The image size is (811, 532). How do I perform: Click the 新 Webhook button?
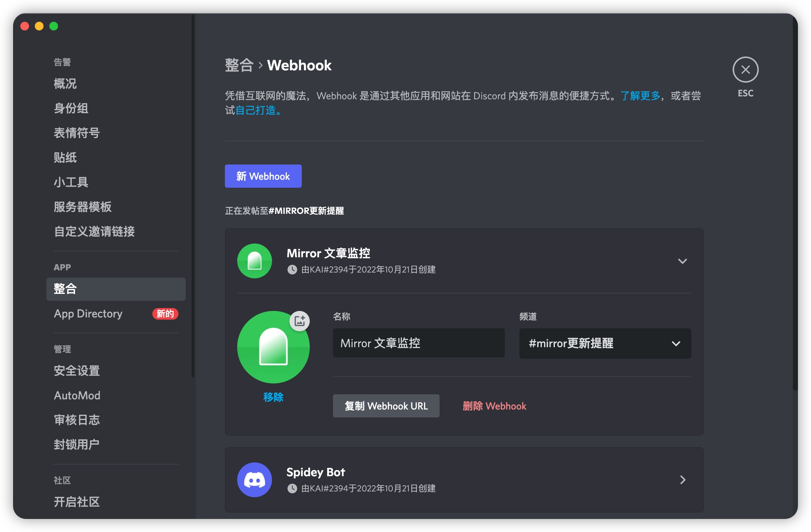click(263, 176)
